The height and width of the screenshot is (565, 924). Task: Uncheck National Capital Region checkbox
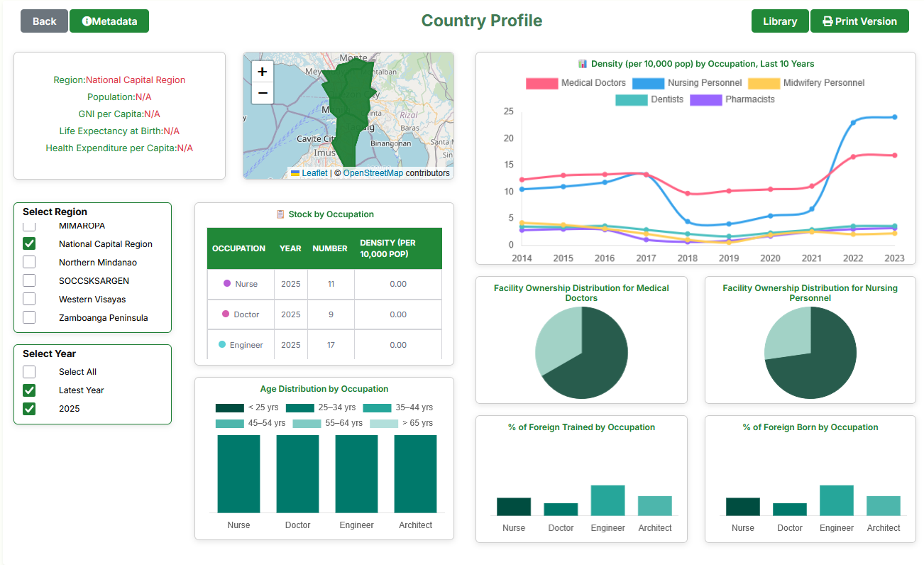pos(29,243)
